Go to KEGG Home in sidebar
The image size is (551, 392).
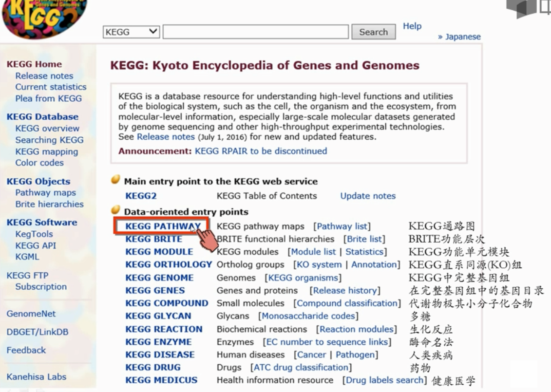34,64
